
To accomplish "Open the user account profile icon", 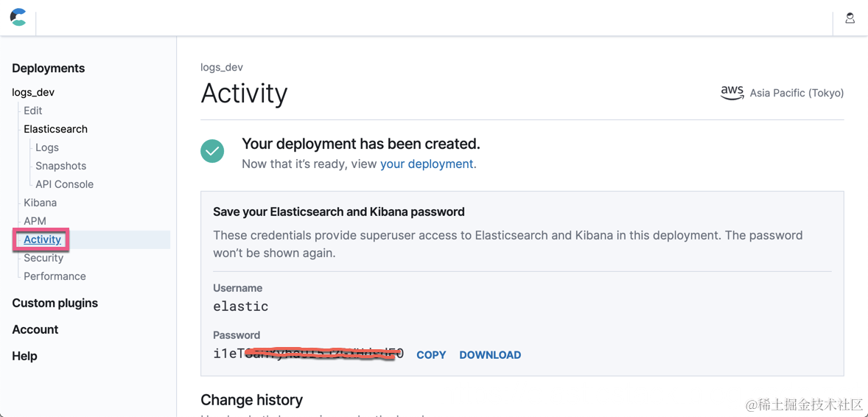I will [x=850, y=18].
